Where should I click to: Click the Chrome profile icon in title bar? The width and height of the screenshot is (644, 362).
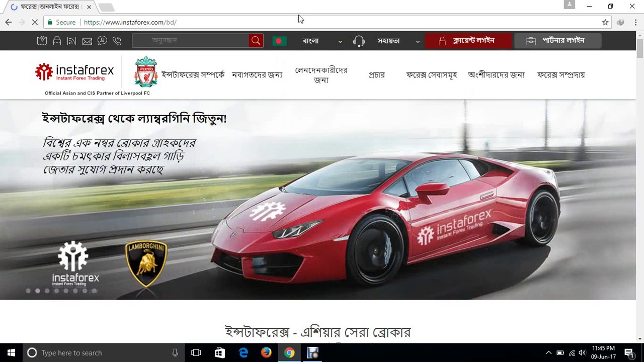coord(570,5)
